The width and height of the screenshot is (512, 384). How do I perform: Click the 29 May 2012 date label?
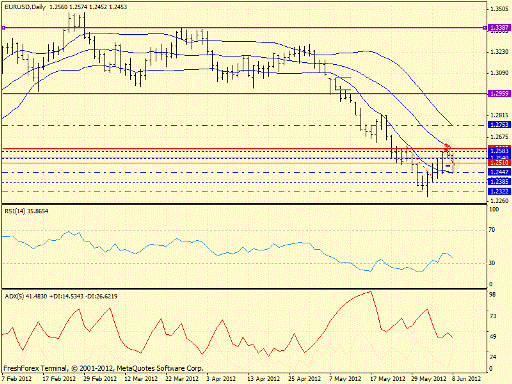tap(429, 379)
